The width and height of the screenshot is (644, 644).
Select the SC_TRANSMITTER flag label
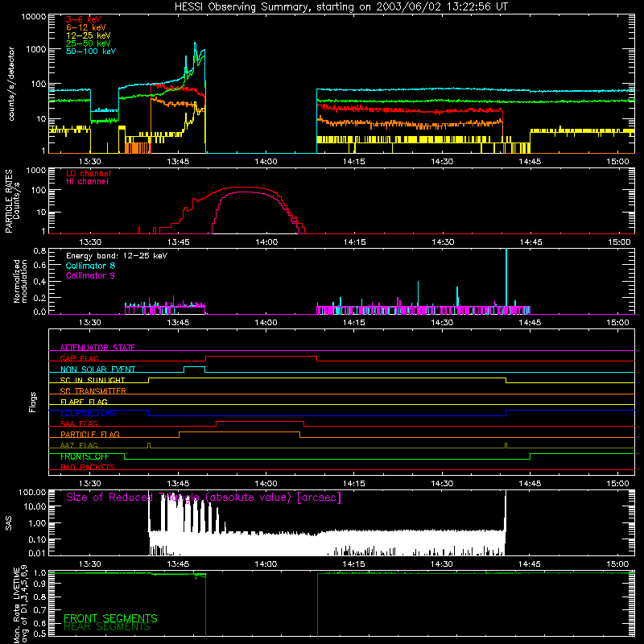tap(93, 391)
